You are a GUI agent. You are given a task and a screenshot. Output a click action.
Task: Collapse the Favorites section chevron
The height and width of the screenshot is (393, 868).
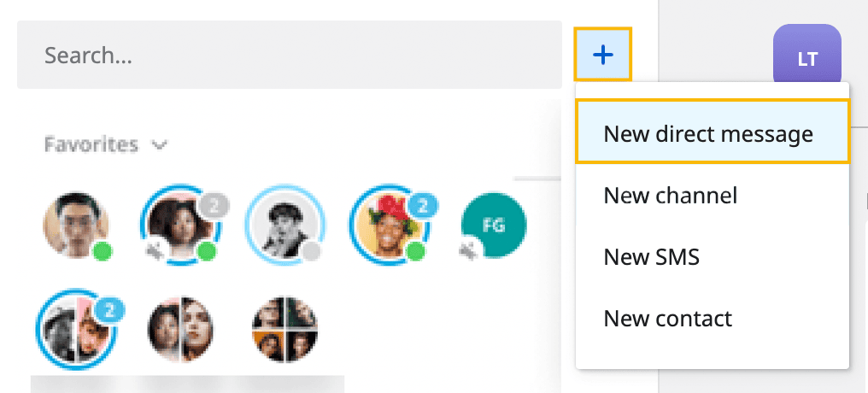[158, 146]
